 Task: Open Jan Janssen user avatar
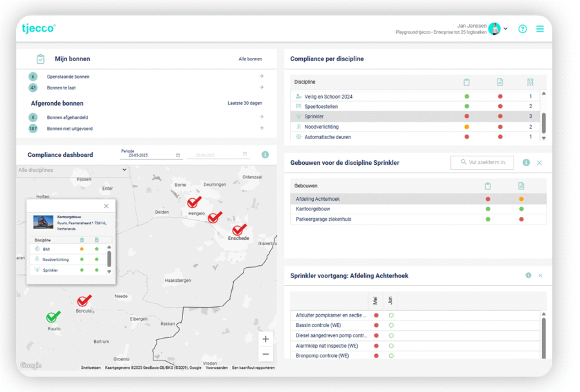pos(494,29)
